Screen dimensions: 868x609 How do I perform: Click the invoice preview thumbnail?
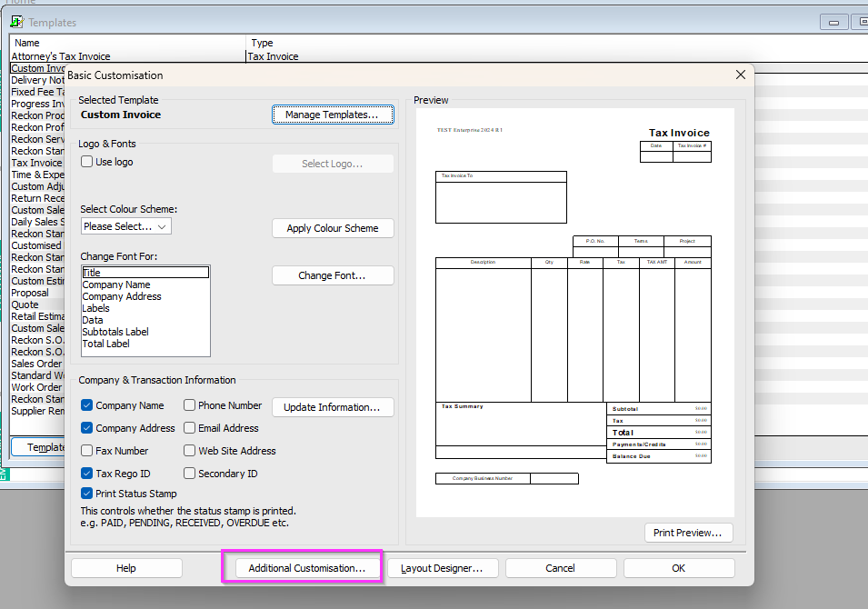pyautogui.click(x=575, y=313)
